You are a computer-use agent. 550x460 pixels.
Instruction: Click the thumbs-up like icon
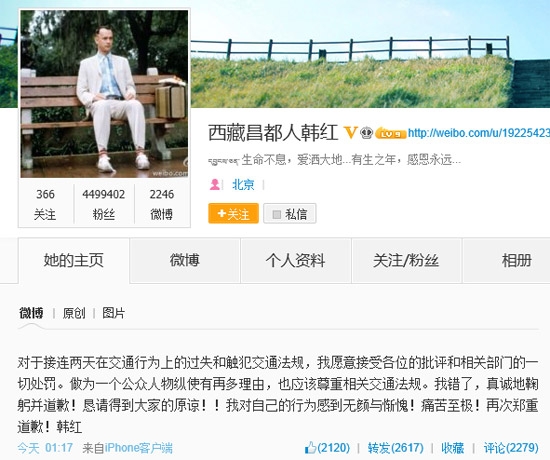[x=310, y=448]
